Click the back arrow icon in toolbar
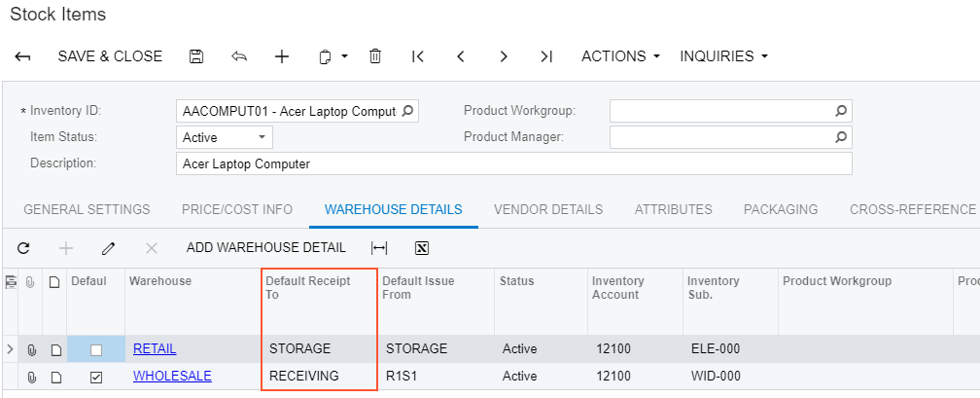Viewport: 980px width, 398px height. tap(23, 56)
